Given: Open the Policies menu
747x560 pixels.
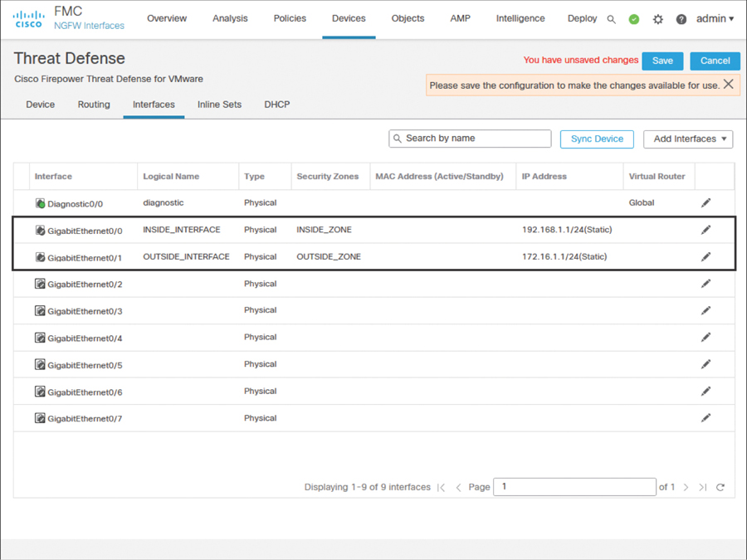Looking at the screenshot, I should 290,18.
